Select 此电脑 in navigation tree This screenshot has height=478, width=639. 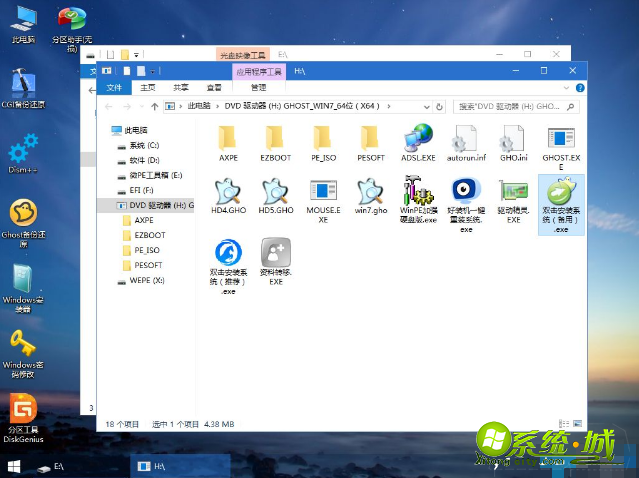tap(130, 130)
